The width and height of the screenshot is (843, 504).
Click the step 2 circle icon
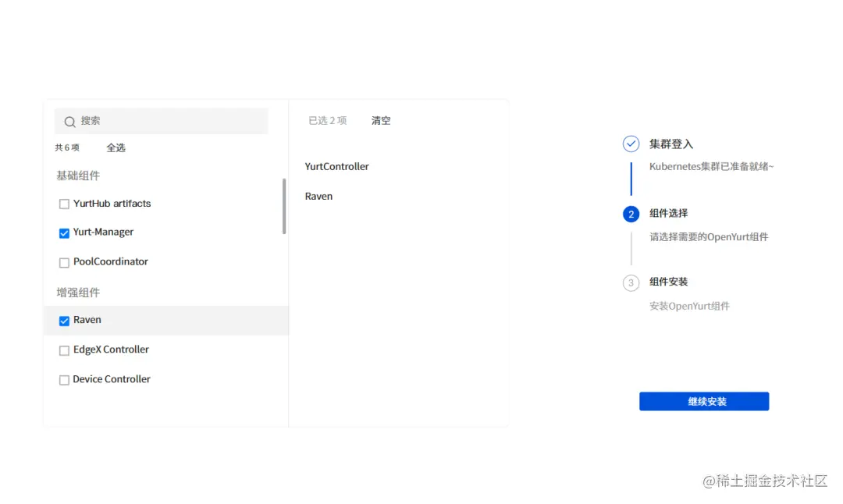tap(631, 214)
